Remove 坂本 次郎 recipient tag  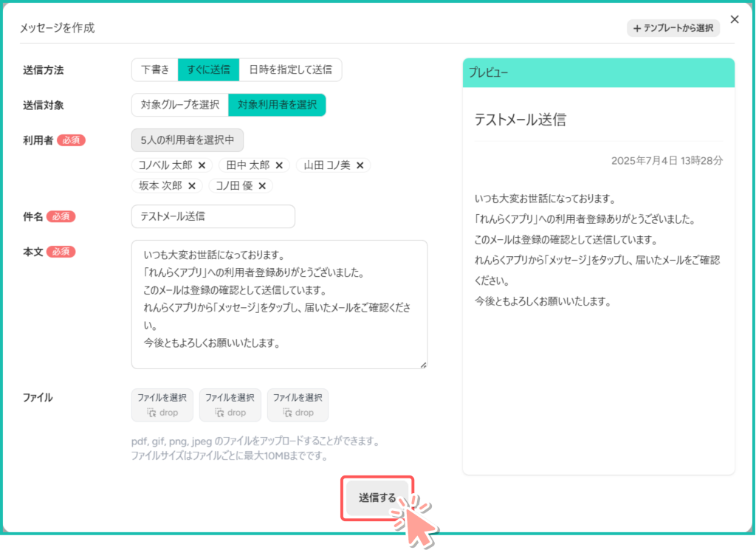click(192, 186)
